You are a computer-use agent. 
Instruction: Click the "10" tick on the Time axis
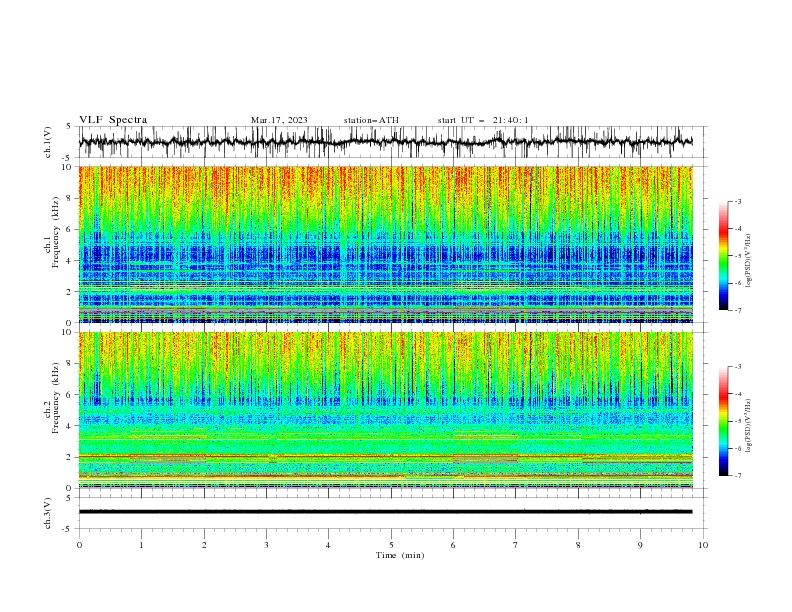pos(703,545)
